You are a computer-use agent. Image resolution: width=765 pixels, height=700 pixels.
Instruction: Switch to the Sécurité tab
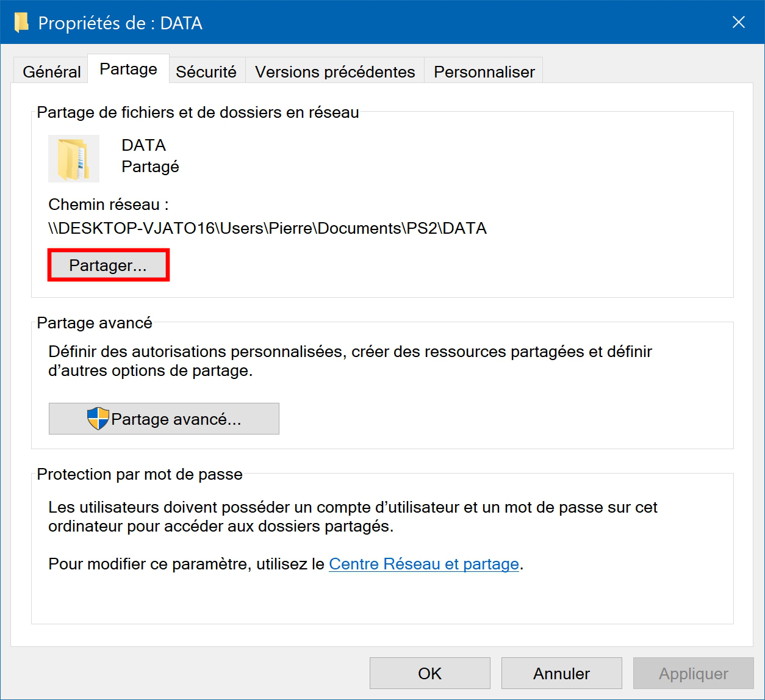coord(206,71)
